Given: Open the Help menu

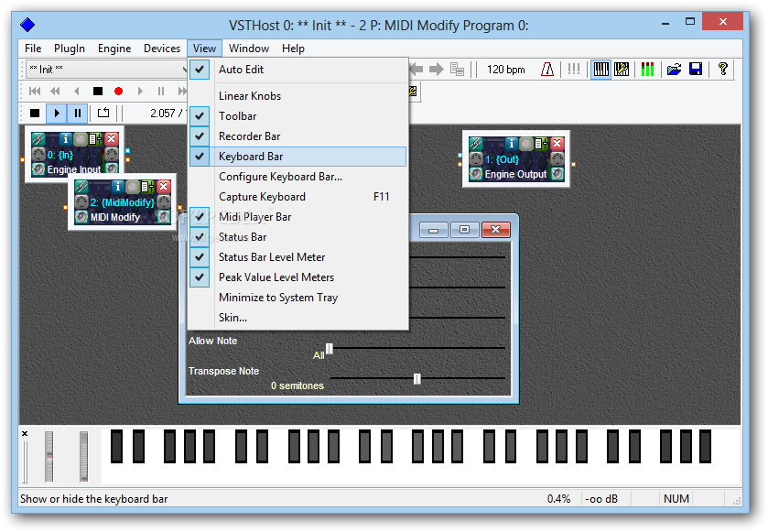Looking at the screenshot, I should 293,49.
